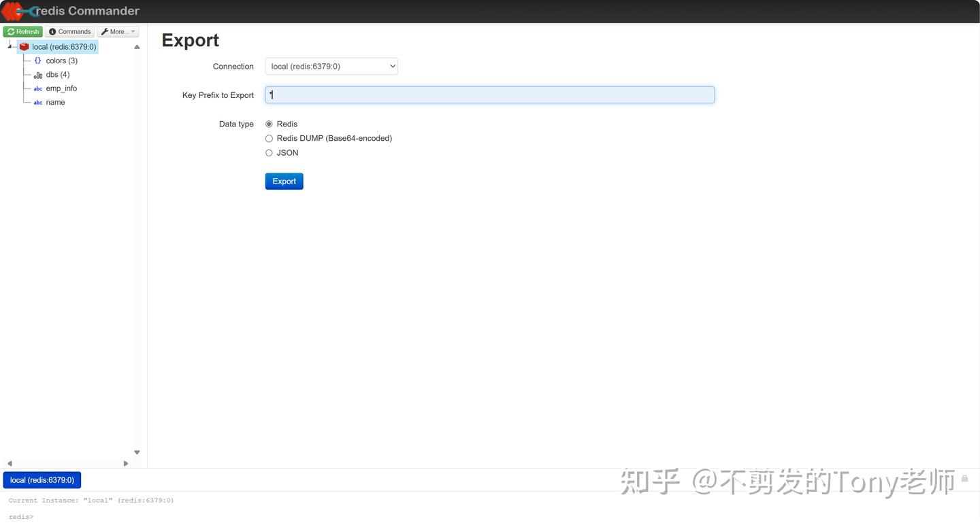Select the dbs folder in the key tree
This screenshot has height=525, width=980.
click(x=57, y=75)
